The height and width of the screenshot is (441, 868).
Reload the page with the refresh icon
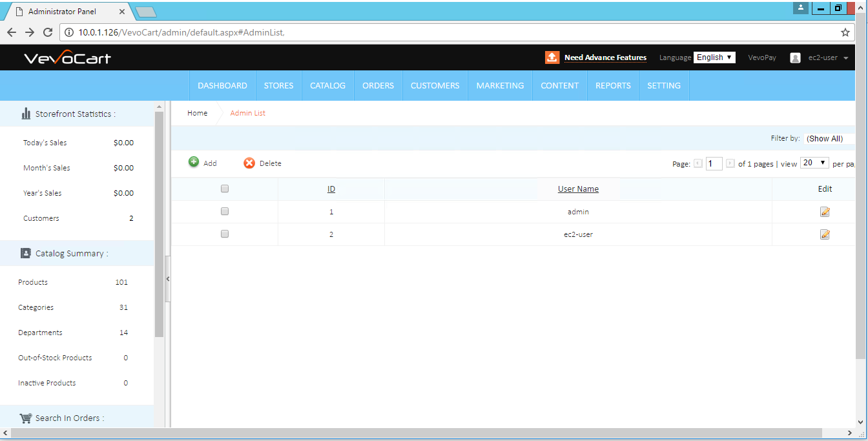[48, 32]
